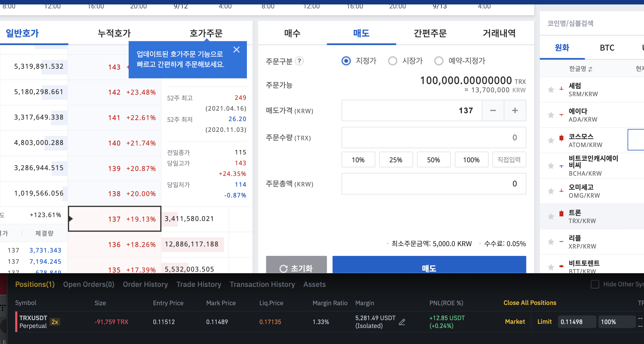This screenshot has height=344, width=644.
Task: Increase sell price with plus button
Action: pyautogui.click(x=515, y=111)
